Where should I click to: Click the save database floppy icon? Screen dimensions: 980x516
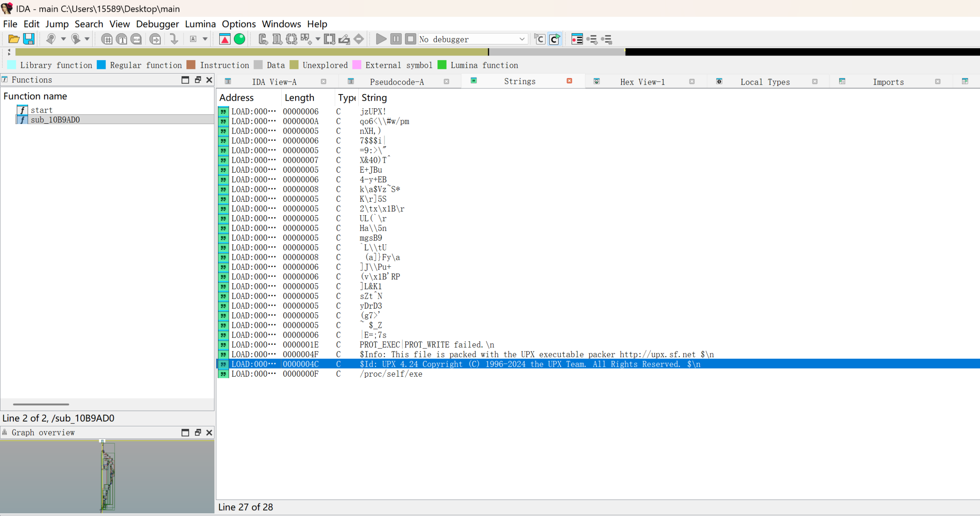pos(29,39)
